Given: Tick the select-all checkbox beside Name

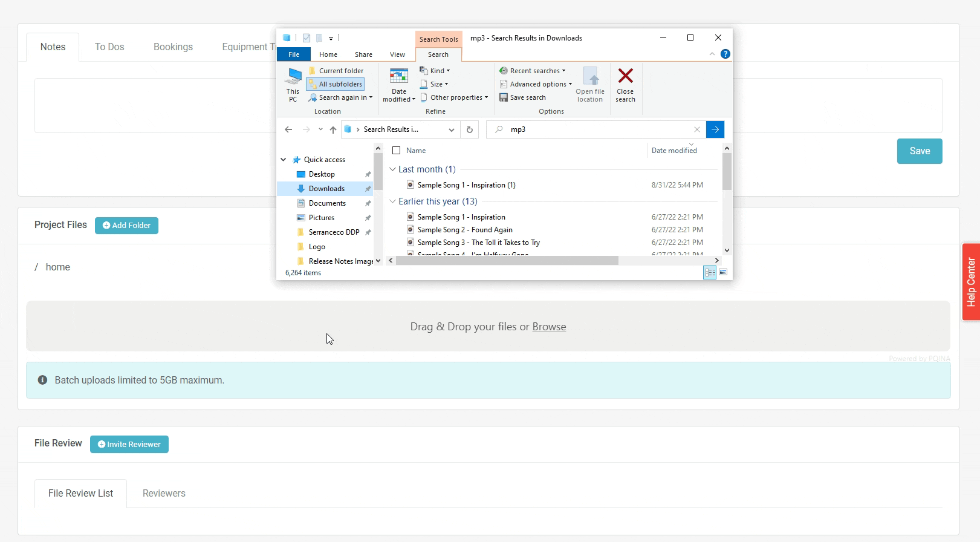Looking at the screenshot, I should click(397, 151).
